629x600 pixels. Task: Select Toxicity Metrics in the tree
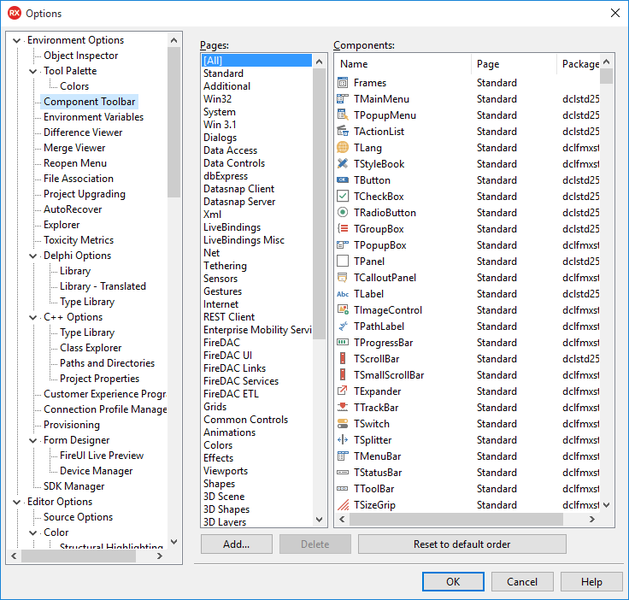[79, 240]
